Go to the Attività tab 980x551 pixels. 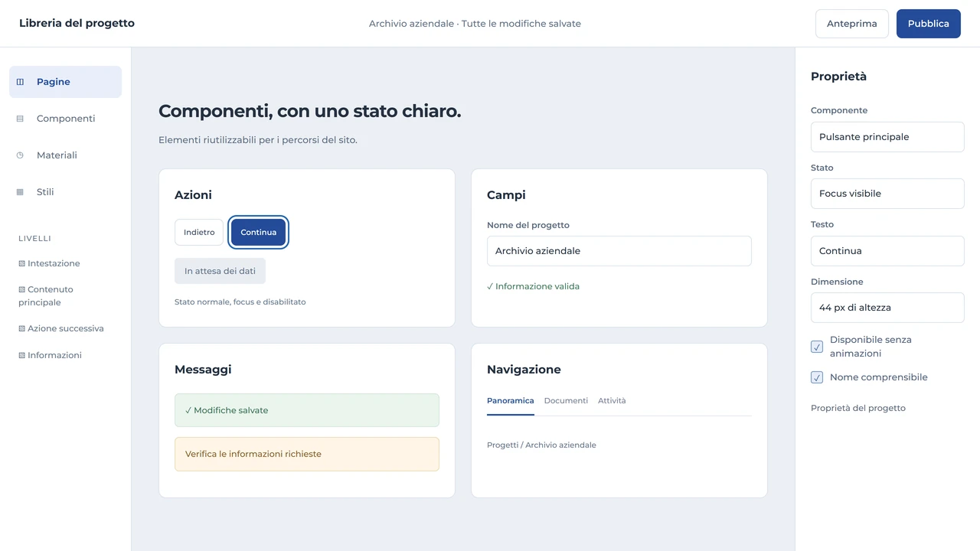click(612, 401)
